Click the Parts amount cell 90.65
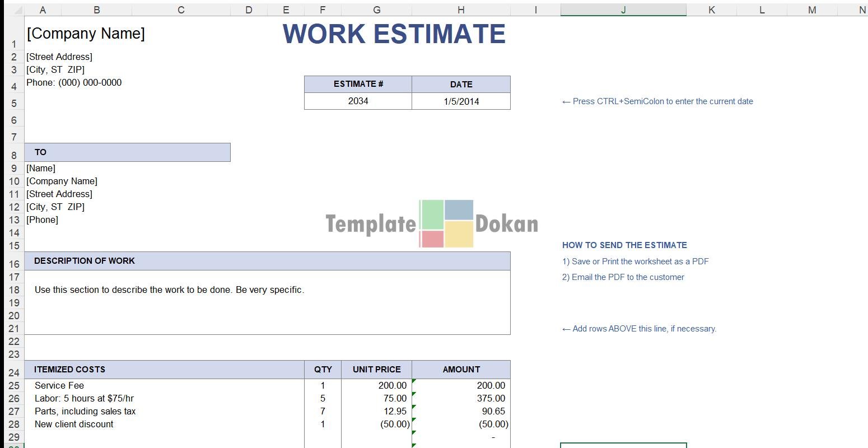 (x=493, y=411)
